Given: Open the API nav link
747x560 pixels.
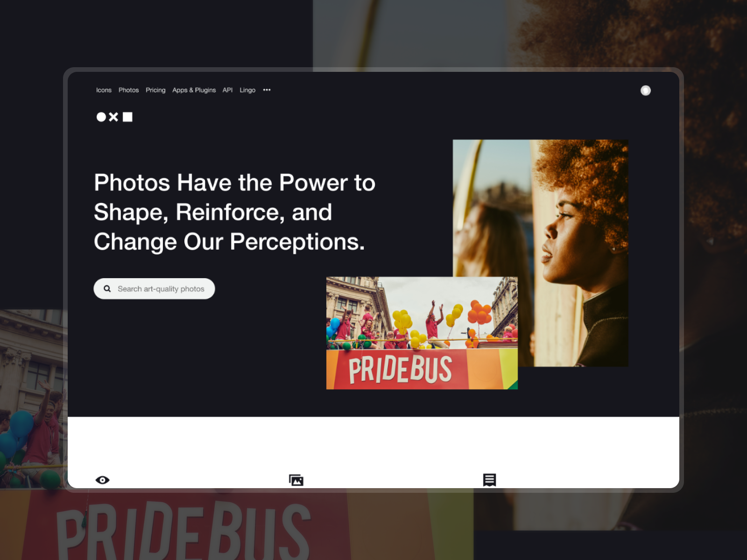Looking at the screenshot, I should tap(227, 90).
